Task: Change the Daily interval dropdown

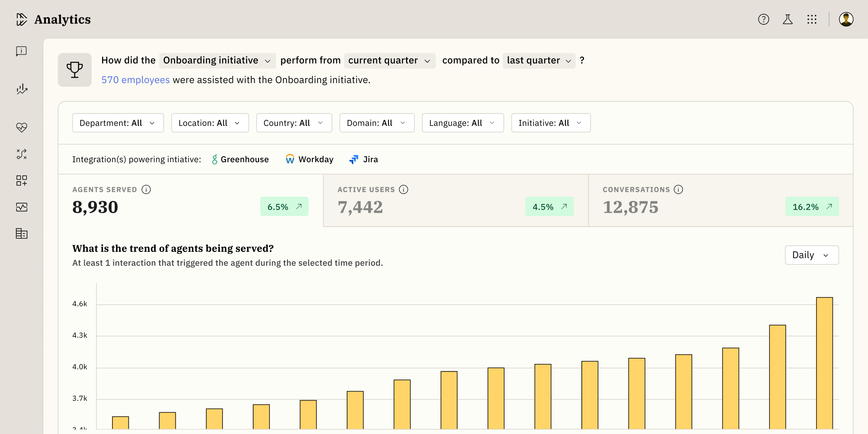Action: click(811, 255)
